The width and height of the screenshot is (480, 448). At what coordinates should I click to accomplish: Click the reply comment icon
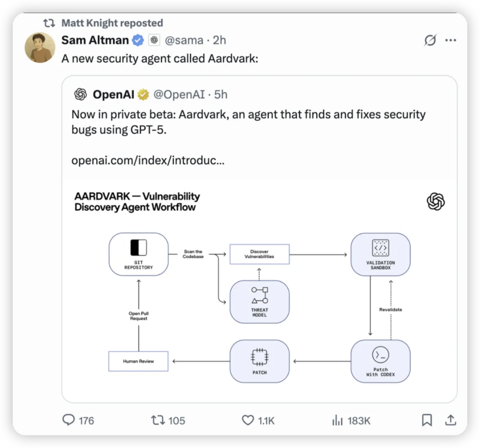[68, 420]
